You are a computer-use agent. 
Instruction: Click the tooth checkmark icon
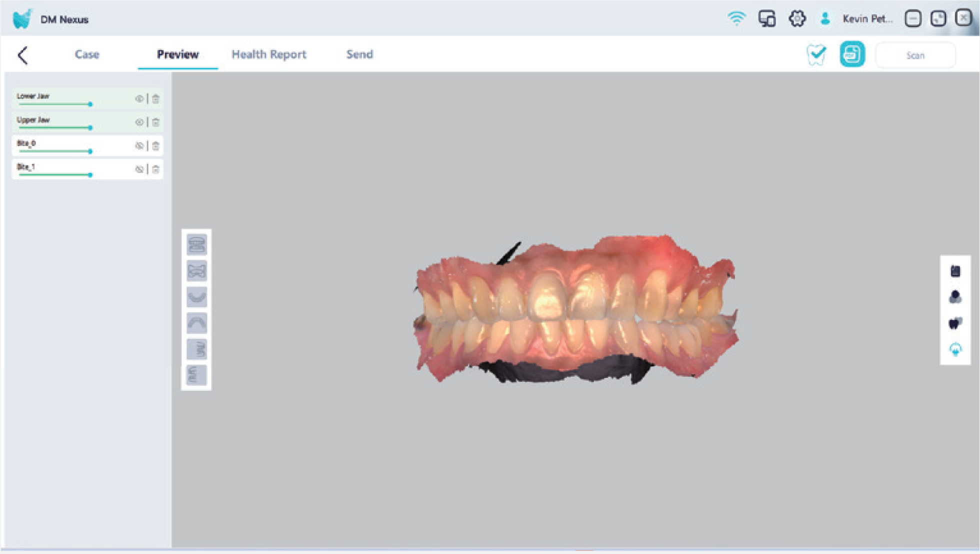pyautogui.click(x=816, y=54)
